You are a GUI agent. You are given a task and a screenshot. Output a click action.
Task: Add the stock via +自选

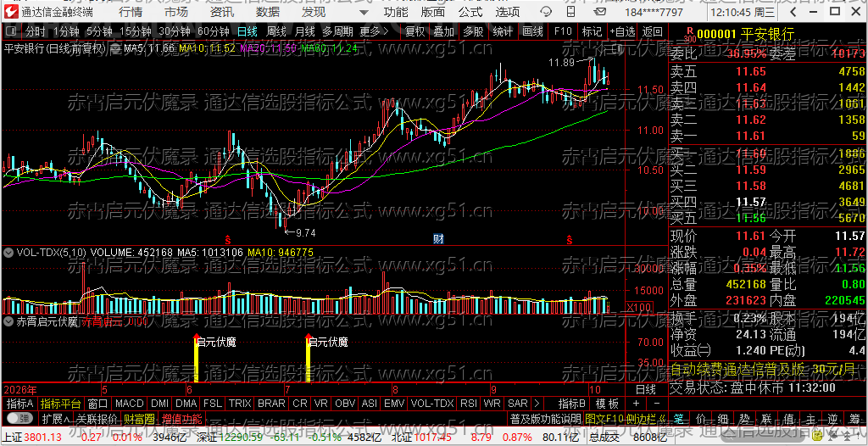[623, 31]
